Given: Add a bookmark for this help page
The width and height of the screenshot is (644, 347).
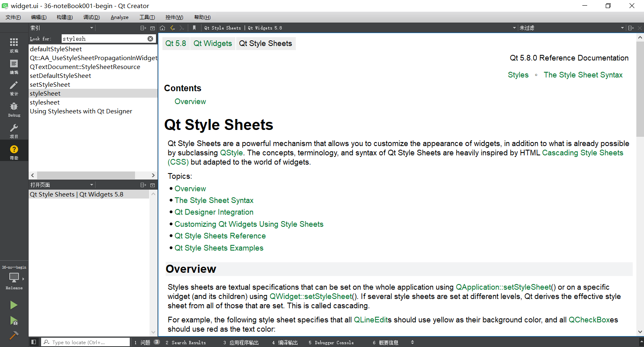Looking at the screenshot, I should pyautogui.click(x=194, y=28).
